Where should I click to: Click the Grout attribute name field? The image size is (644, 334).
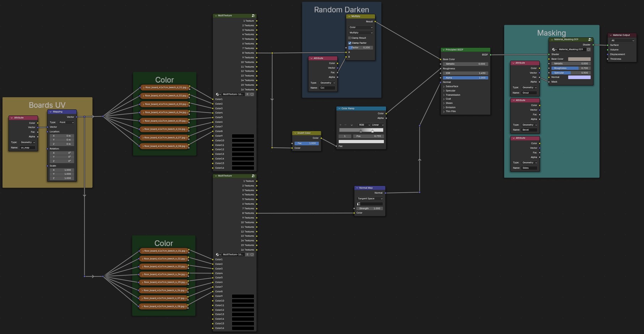pyautogui.click(x=529, y=93)
